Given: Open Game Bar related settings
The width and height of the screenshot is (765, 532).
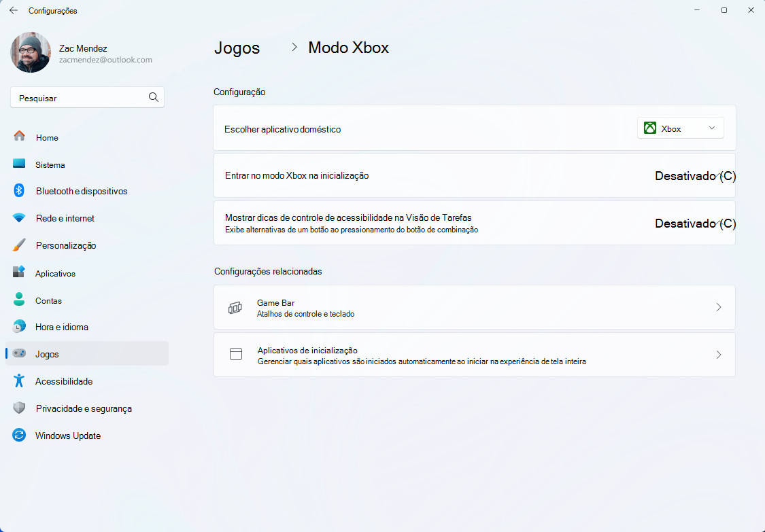Looking at the screenshot, I should pos(474,307).
